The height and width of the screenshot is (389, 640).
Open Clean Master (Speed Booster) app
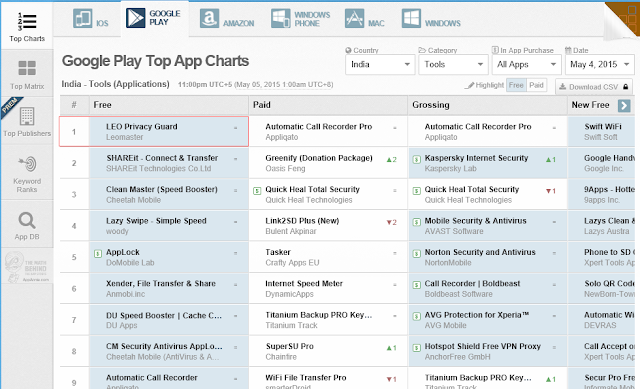point(162,189)
